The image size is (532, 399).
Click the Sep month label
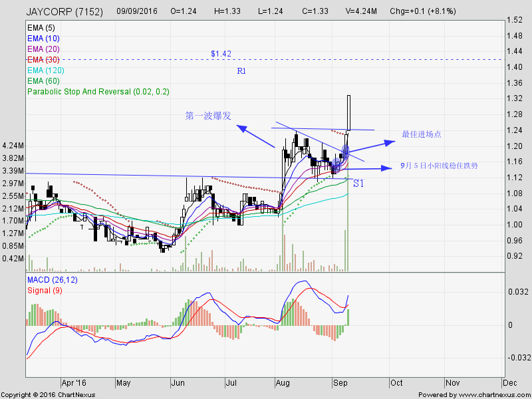340,383
